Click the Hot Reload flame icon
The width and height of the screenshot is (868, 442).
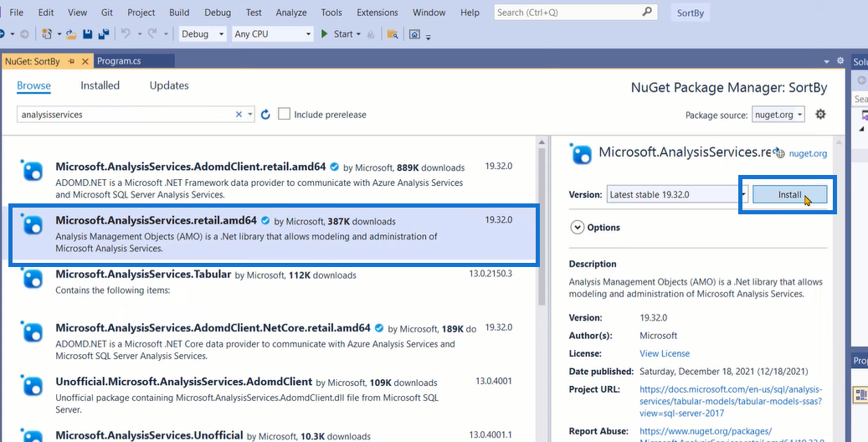371,34
